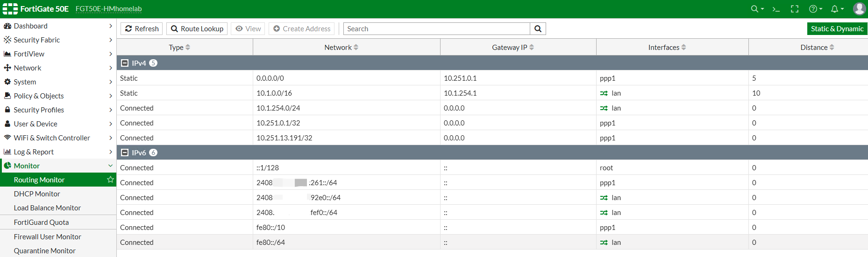Expand the Dashboard menu chevron

[110, 26]
